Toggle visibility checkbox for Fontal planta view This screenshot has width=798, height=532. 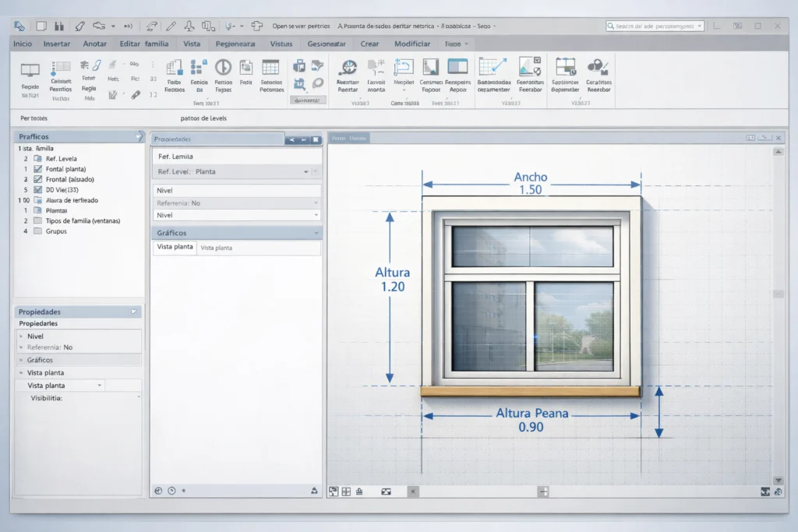click(x=37, y=169)
